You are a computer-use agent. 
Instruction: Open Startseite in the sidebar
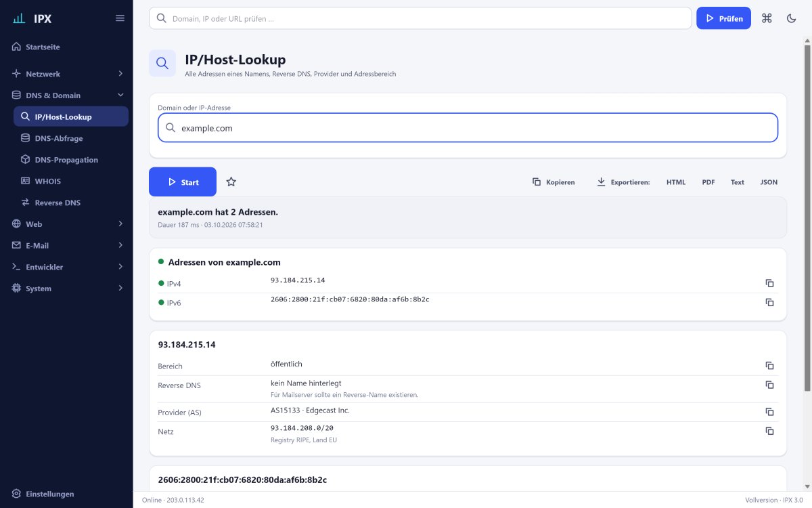pyautogui.click(x=66, y=47)
